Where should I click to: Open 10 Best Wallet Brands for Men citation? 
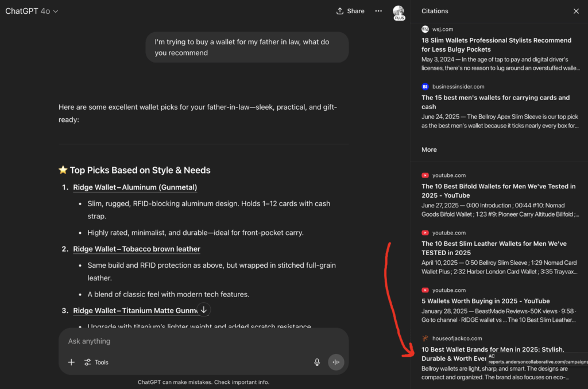[492, 354]
